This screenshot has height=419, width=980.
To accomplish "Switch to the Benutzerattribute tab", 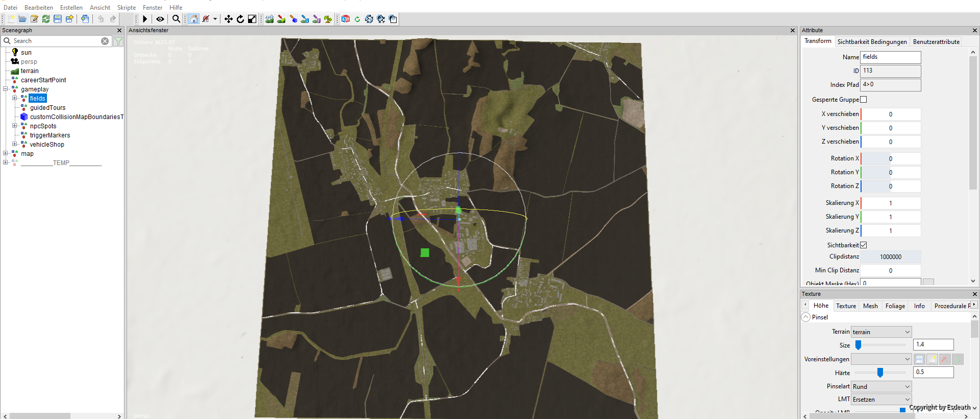I will coord(936,42).
